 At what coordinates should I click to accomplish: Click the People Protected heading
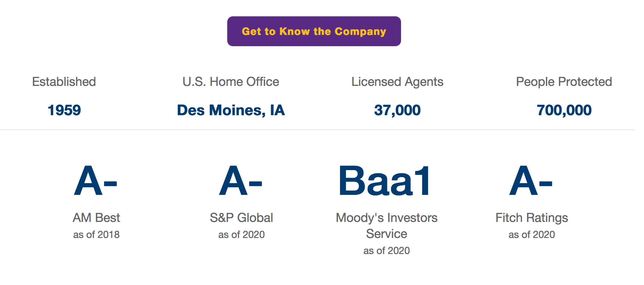(x=564, y=82)
